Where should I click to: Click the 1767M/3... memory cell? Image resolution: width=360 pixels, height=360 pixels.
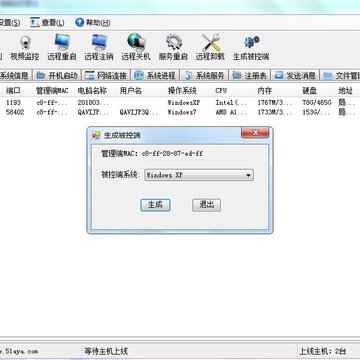tap(275, 103)
